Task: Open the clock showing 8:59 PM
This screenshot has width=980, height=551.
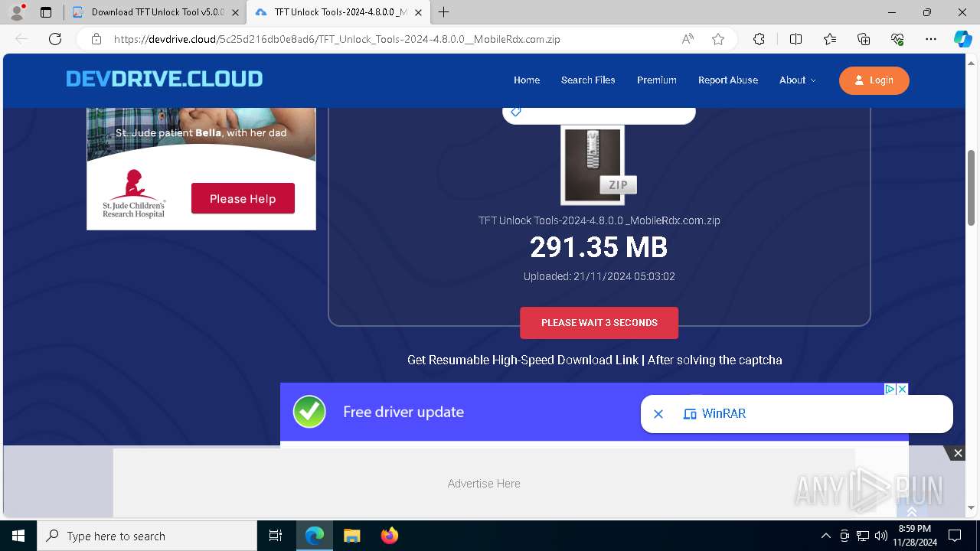Action: pos(915,535)
